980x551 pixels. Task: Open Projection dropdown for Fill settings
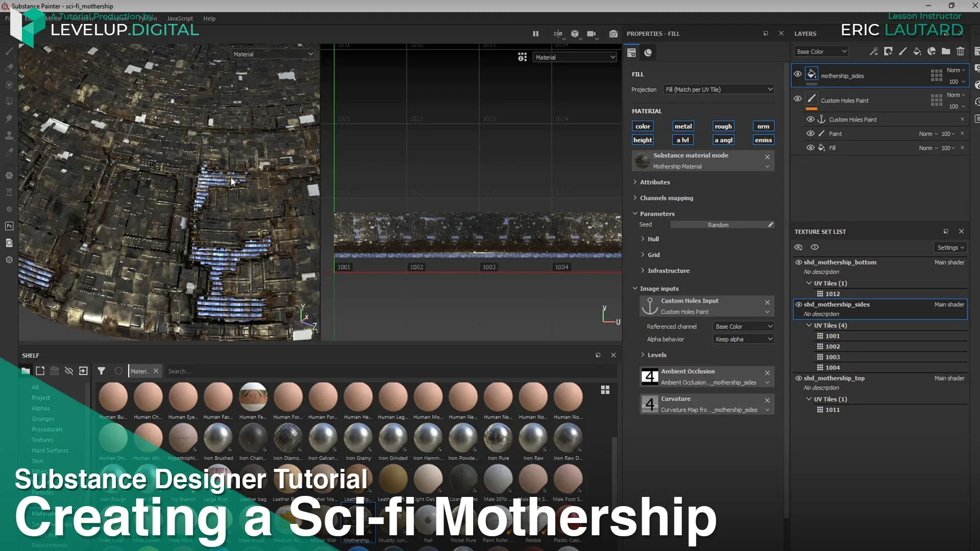(x=716, y=89)
